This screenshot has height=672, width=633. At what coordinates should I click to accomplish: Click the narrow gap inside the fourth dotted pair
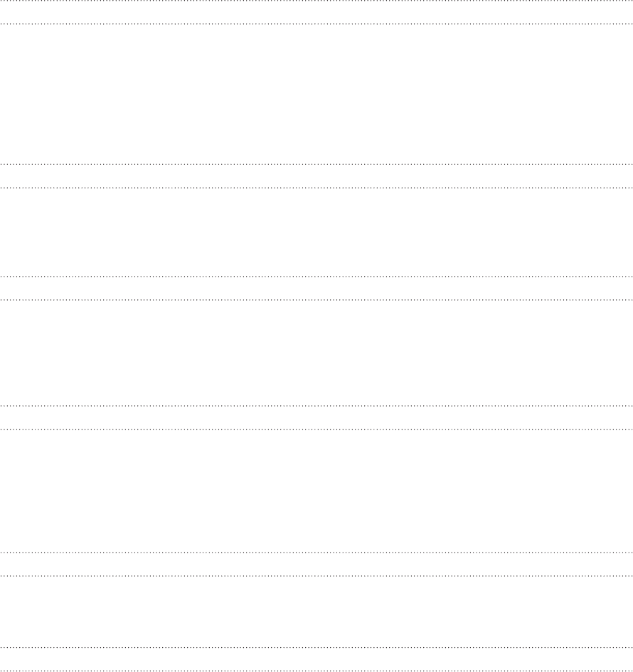316,417
